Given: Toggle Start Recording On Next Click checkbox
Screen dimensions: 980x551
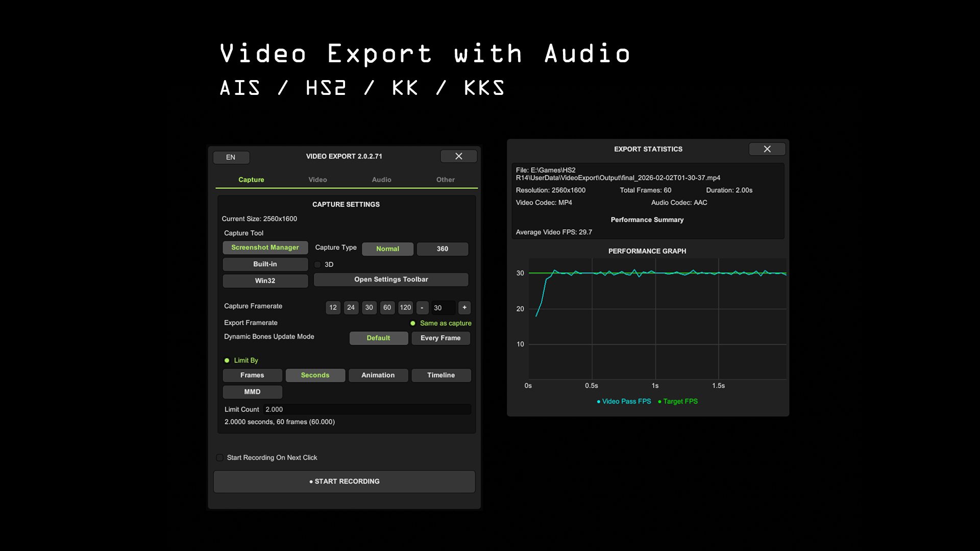Looking at the screenshot, I should [x=219, y=458].
